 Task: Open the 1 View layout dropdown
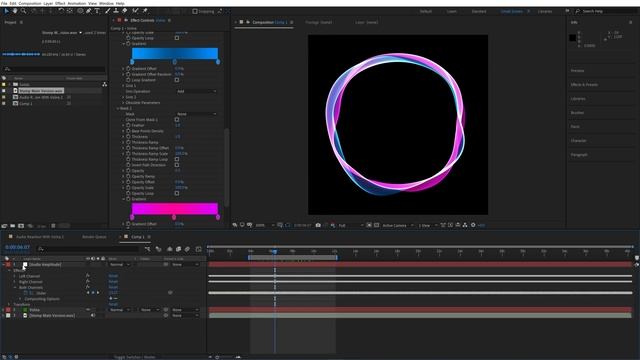click(427, 225)
